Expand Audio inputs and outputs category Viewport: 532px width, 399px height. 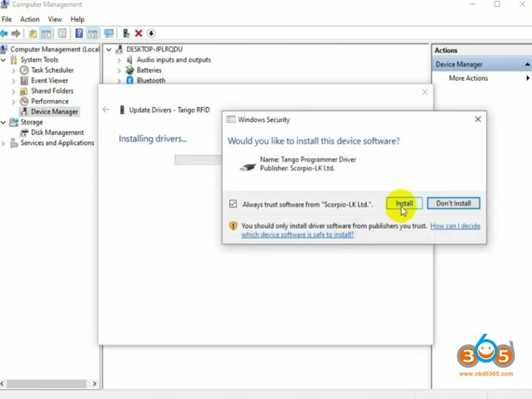click(x=119, y=60)
